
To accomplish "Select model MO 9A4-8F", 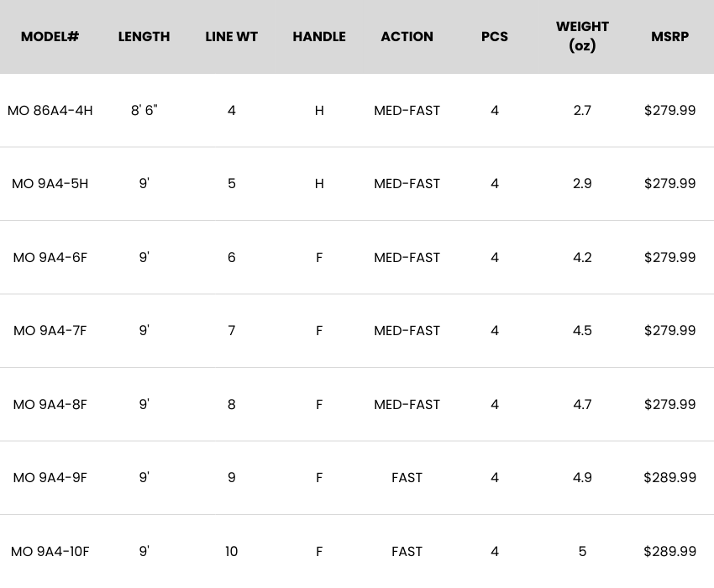I will [50, 404].
